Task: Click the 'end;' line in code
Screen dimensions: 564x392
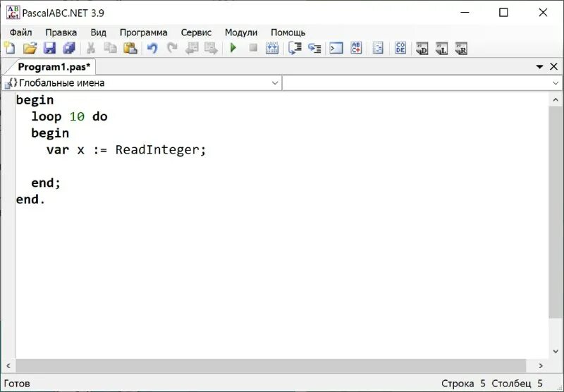Action: tap(46, 183)
